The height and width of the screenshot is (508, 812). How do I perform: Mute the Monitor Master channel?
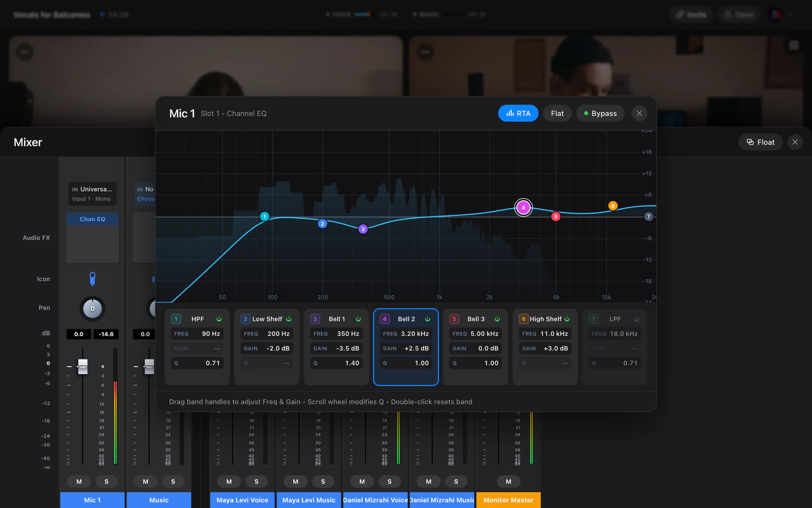click(x=508, y=481)
